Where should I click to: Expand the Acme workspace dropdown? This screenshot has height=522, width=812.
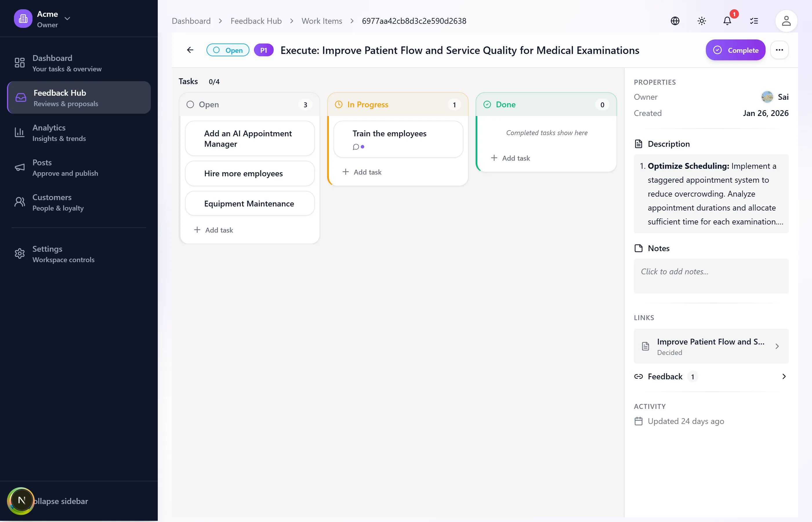coord(68,18)
